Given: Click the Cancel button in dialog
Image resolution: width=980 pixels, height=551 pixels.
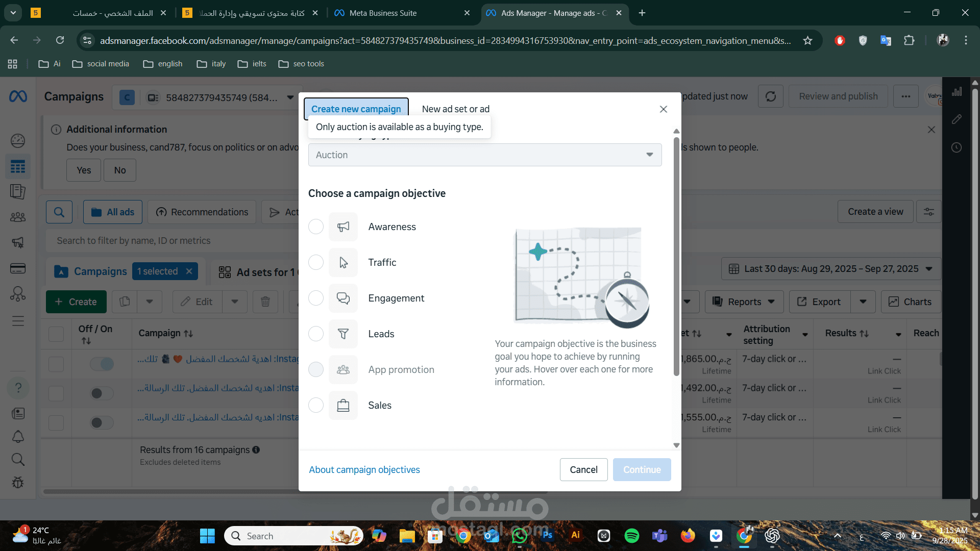Looking at the screenshot, I should [583, 469].
